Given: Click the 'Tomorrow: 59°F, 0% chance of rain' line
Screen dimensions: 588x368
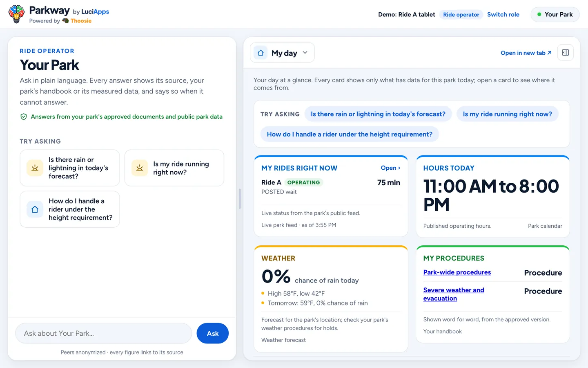Looking at the screenshot, I should 318,303.
